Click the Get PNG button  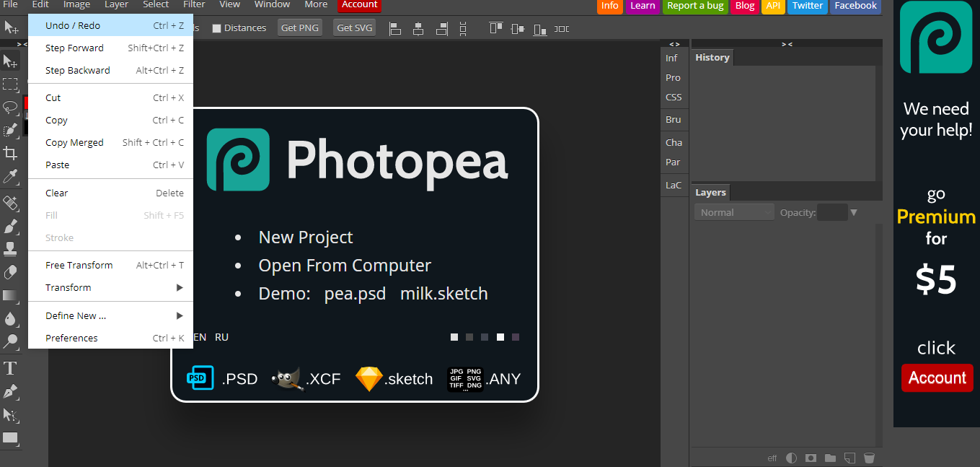pyautogui.click(x=299, y=28)
